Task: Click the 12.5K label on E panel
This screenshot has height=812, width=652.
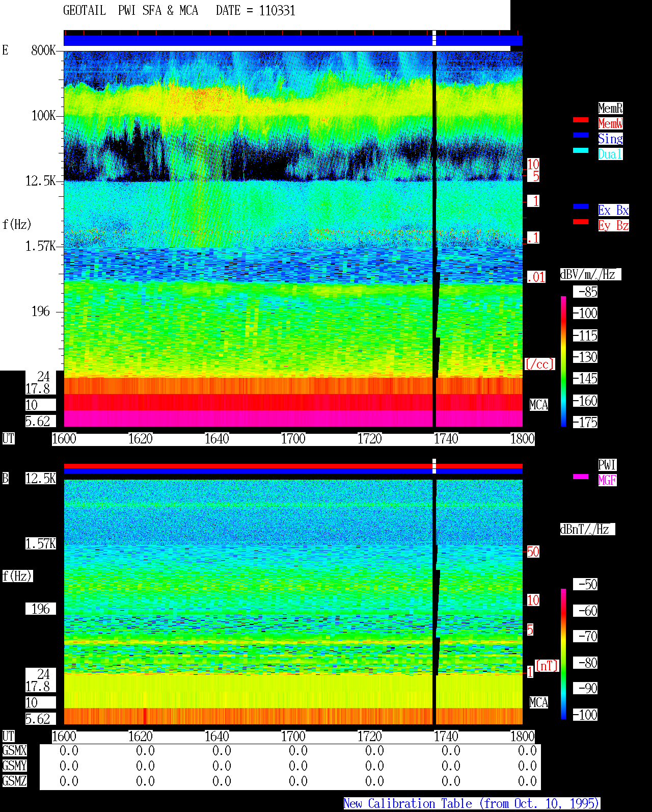Action: (x=41, y=180)
